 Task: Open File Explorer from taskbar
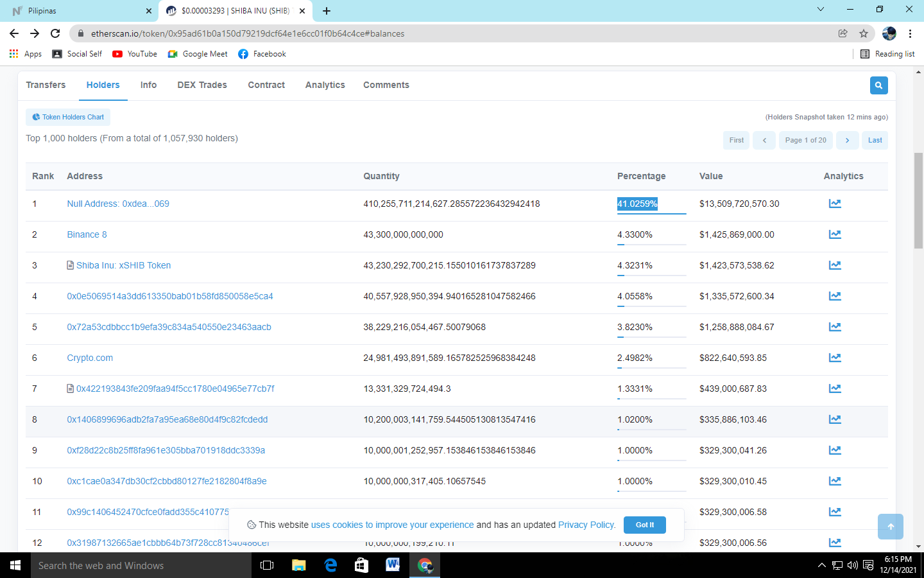point(299,565)
